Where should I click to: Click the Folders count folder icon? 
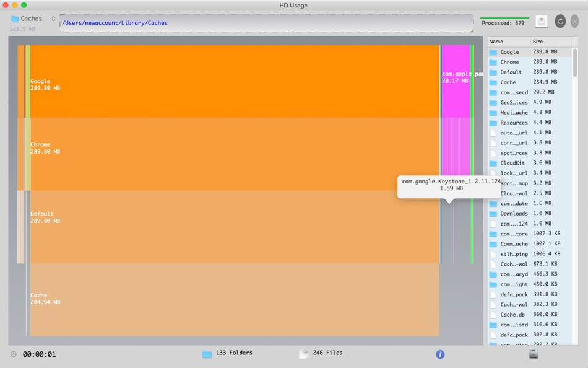pos(207,354)
